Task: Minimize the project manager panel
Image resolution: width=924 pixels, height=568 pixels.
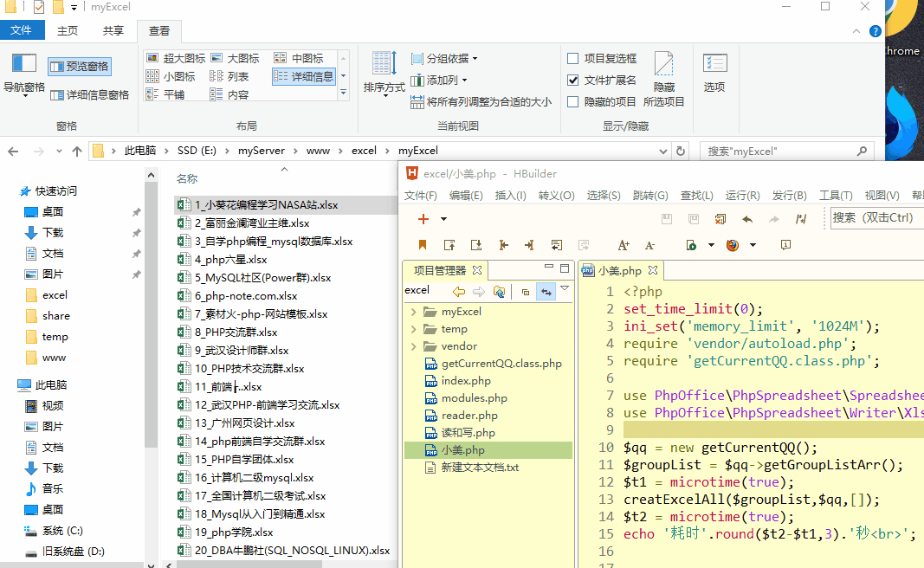Action: tap(549, 267)
